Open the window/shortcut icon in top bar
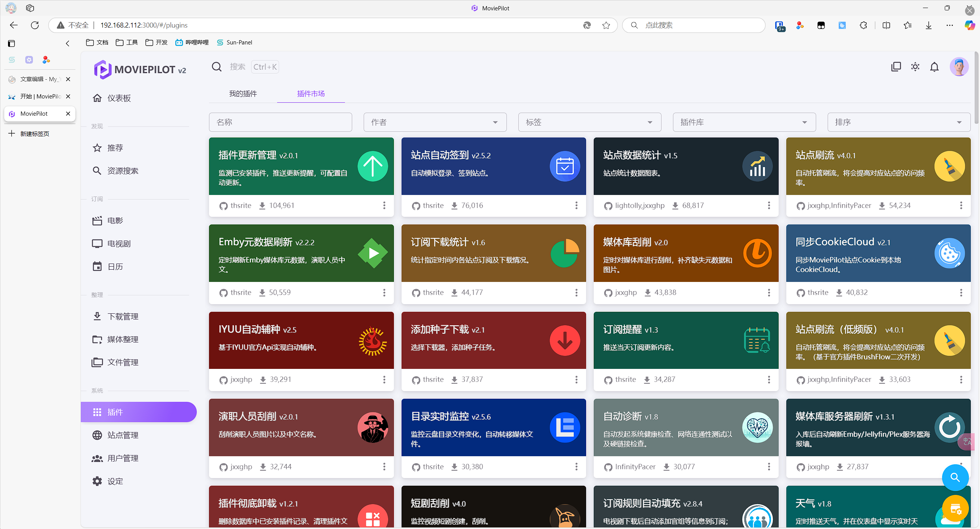This screenshot has height=529, width=980. tap(896, 67)
